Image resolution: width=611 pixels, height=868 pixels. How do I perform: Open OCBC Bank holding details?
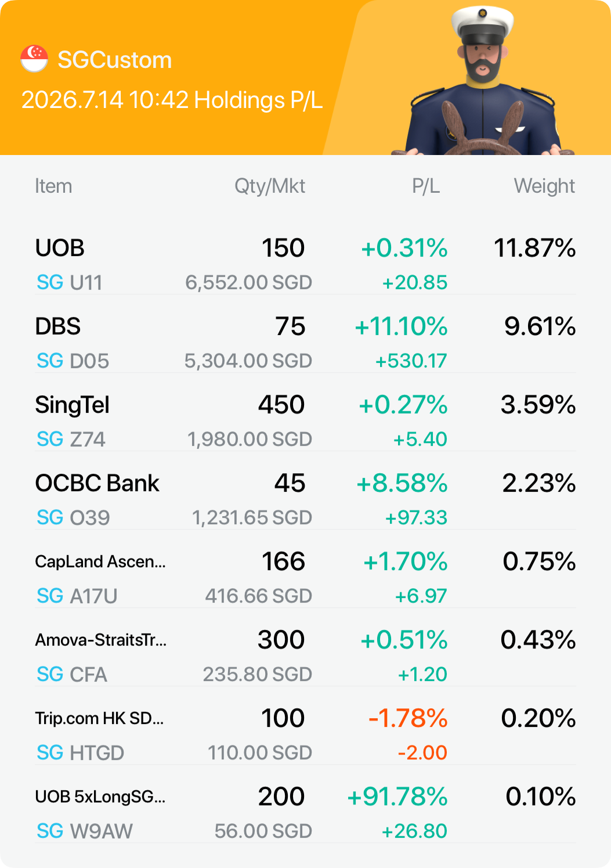coord(305,499)
